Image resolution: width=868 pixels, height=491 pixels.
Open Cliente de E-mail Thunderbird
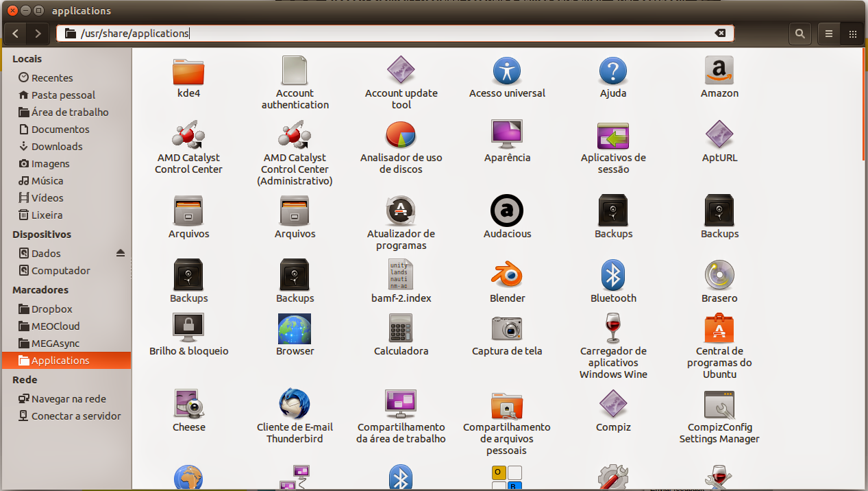(x=295, y=404)
